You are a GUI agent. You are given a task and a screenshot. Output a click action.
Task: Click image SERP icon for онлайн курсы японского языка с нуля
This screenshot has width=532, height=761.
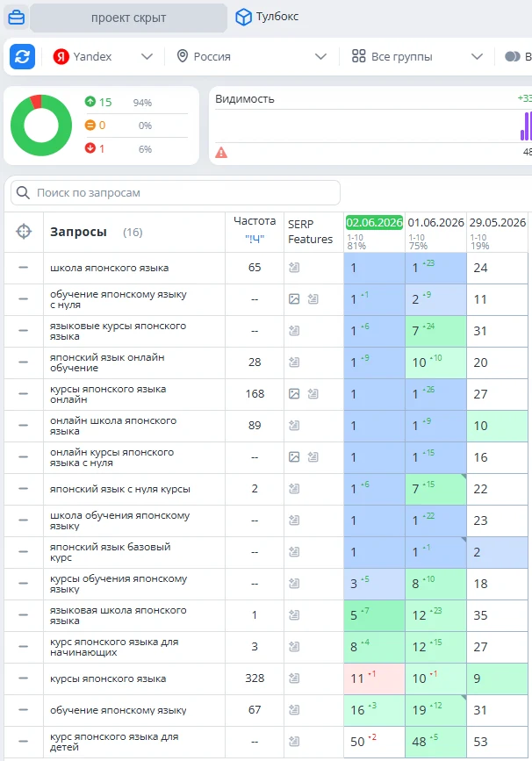[294, 456]
